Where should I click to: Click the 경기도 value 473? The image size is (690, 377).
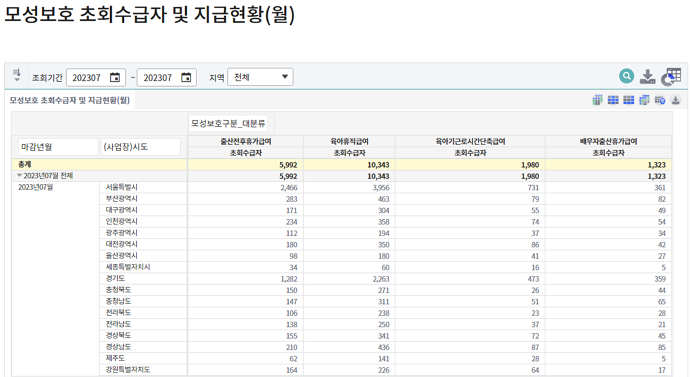pos(533,279)
